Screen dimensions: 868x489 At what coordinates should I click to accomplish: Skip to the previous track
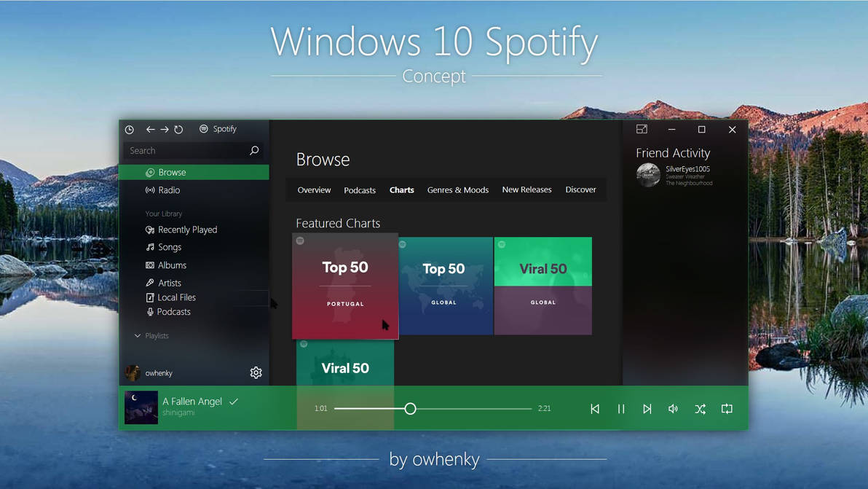click(595, 409)
